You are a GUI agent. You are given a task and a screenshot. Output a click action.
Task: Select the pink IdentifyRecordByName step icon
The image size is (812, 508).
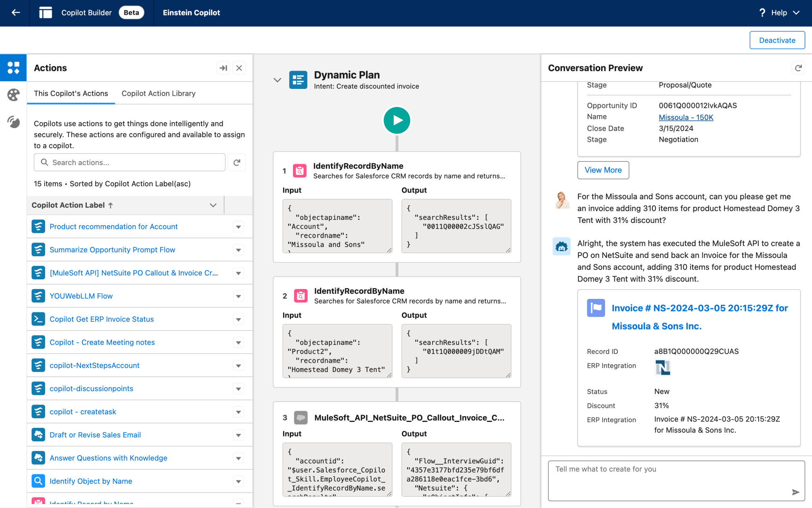point(299,171)
